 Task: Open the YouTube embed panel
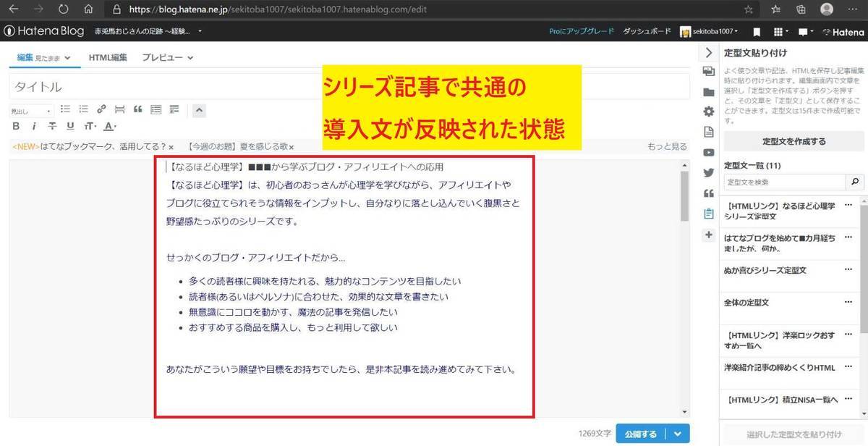pyautogui.click(x=709, y=152)
